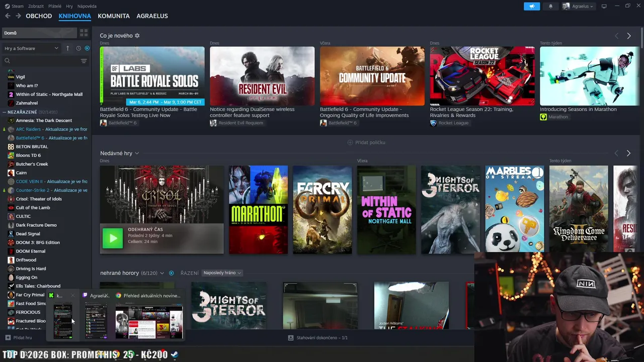Open the Nápověda menu

point(87,6)
